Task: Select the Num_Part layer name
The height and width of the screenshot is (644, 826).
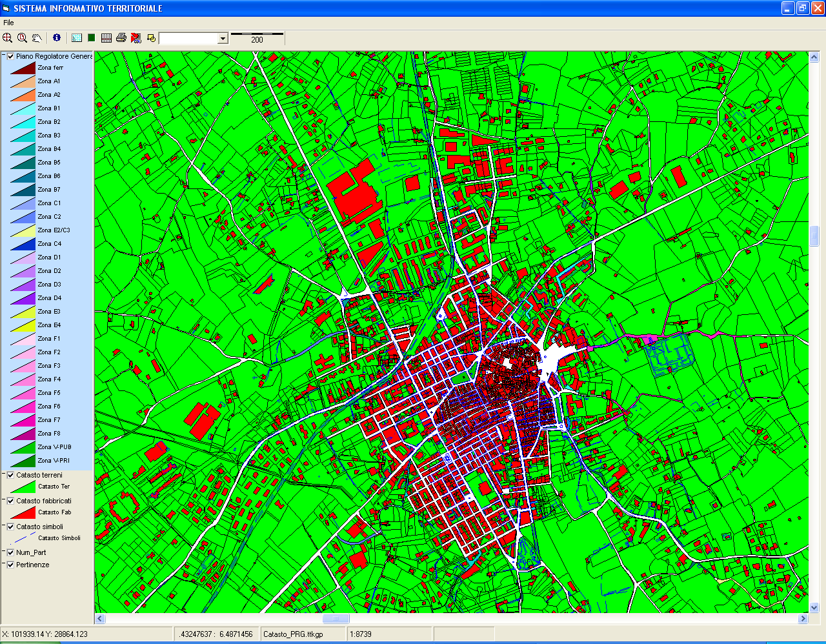Action: click(31, 552)
